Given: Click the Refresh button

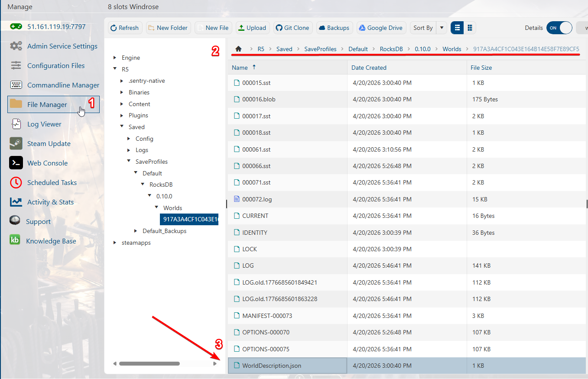Looking at the screenshot, I should [125, 28].
